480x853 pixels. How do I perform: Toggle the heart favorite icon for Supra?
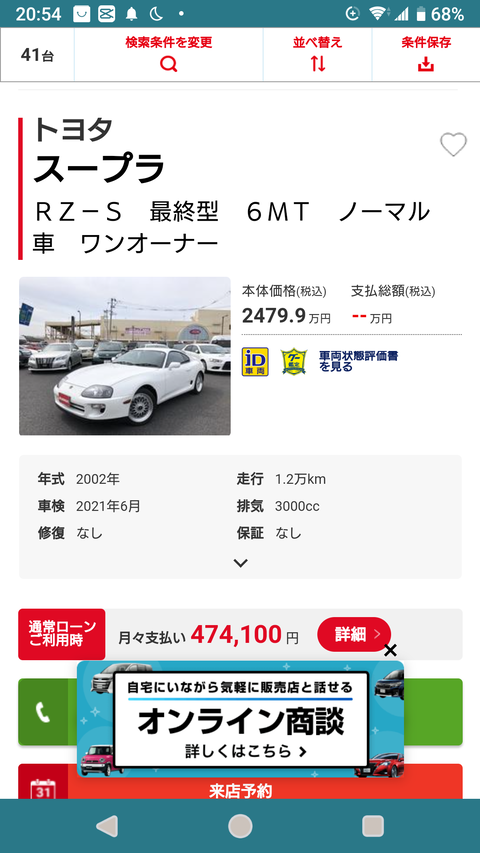click(453, 145)
